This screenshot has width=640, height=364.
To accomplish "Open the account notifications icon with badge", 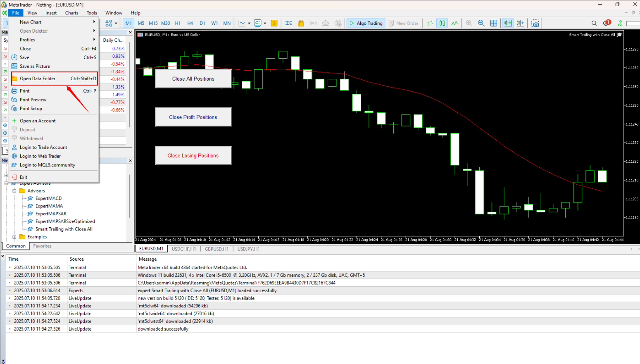I will [x=607, y=23].
